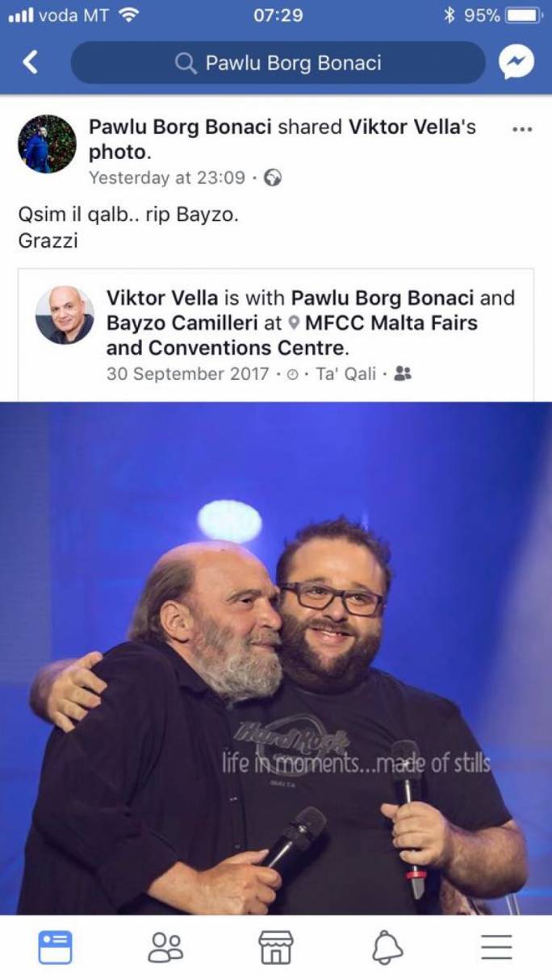Screen dimensions: 552x980
Task: Open the shared photo of the two men
Action: coord(276,658)
